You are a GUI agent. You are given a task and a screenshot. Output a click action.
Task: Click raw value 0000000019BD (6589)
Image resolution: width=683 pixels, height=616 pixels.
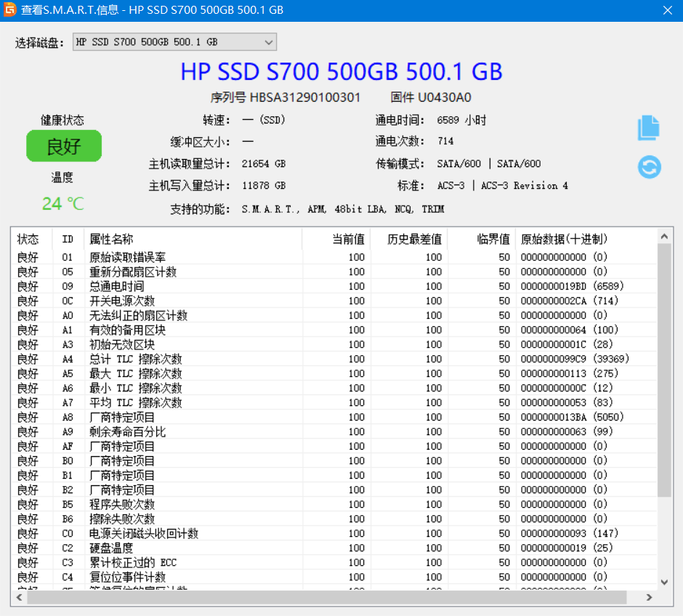point(572,286)
